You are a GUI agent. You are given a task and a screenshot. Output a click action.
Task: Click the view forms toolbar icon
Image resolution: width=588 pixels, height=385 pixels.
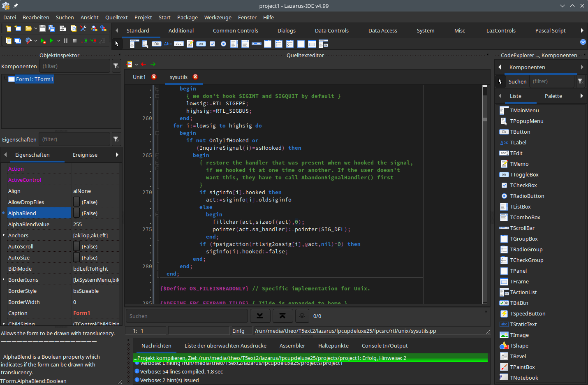pos(18,41)
